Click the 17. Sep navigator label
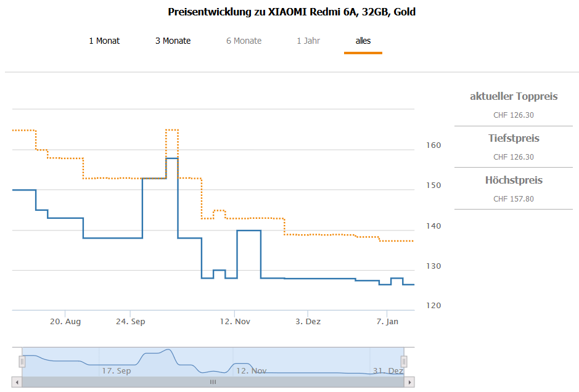Screen dimensions: 579x392 (x=116, y=371)
